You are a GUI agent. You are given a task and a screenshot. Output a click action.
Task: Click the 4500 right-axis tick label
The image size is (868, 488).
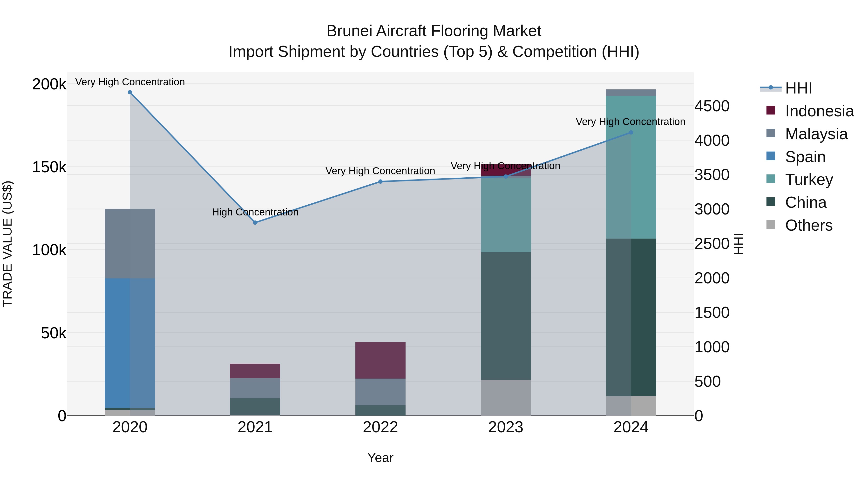(x=712, y=106)
